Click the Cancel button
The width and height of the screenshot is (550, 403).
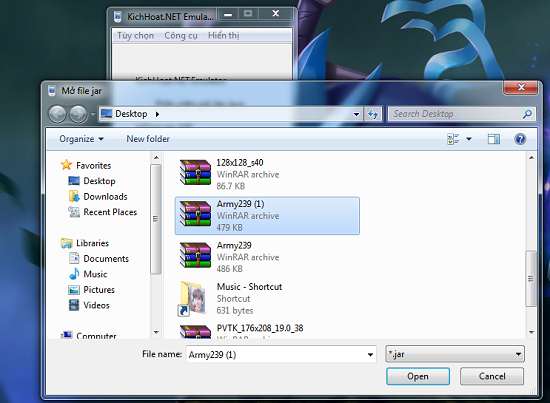tap(492, 376)
